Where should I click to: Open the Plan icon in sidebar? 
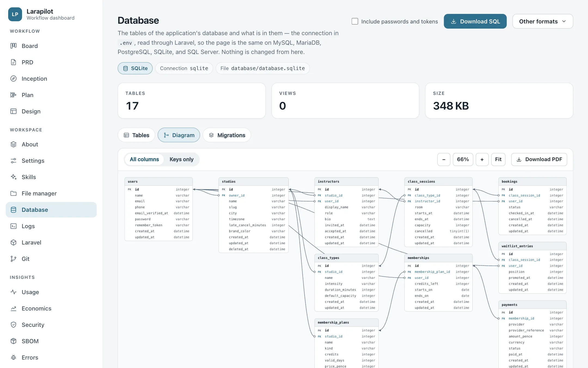click(13, 95)
